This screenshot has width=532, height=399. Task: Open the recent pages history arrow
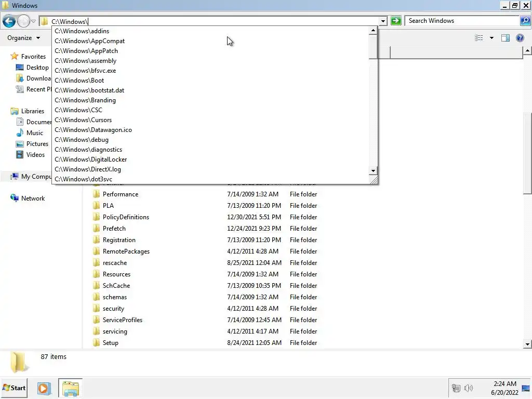34,21
